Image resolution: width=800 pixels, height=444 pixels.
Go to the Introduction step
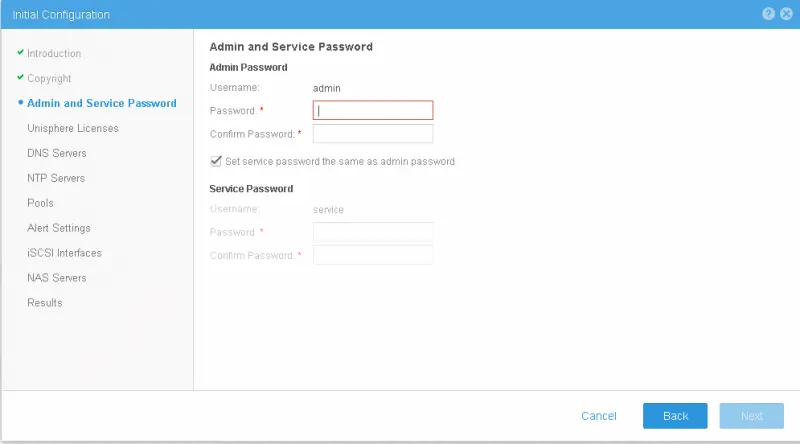pyautogui.click(x=54, y=54)
